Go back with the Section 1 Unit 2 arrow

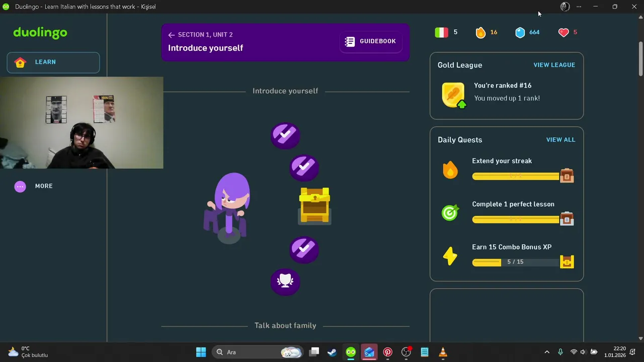[x=172, y=35]
